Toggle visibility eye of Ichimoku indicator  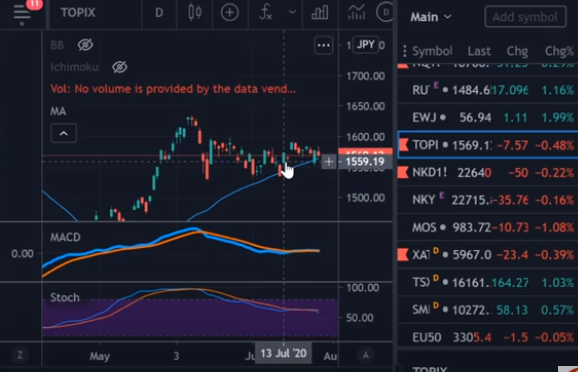119,67
